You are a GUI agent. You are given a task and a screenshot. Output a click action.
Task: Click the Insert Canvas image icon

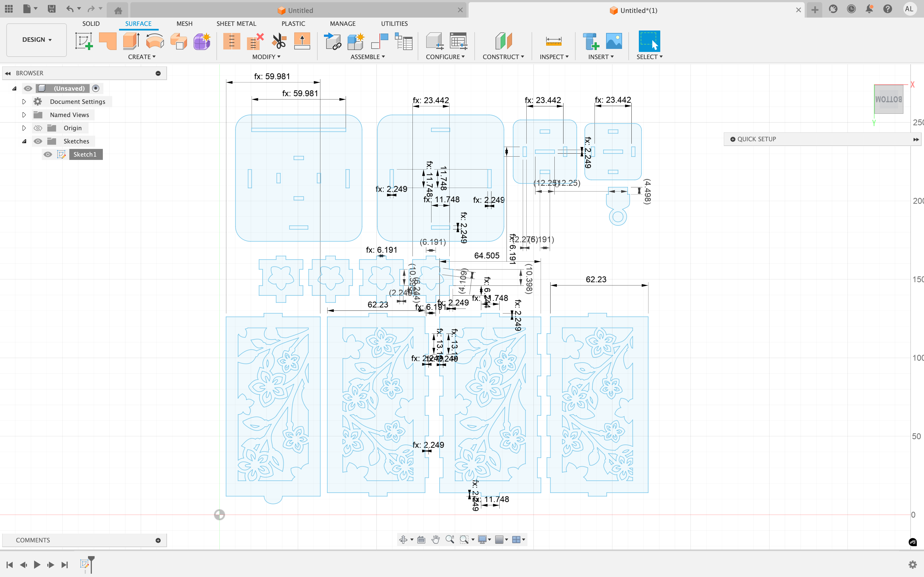614,41
